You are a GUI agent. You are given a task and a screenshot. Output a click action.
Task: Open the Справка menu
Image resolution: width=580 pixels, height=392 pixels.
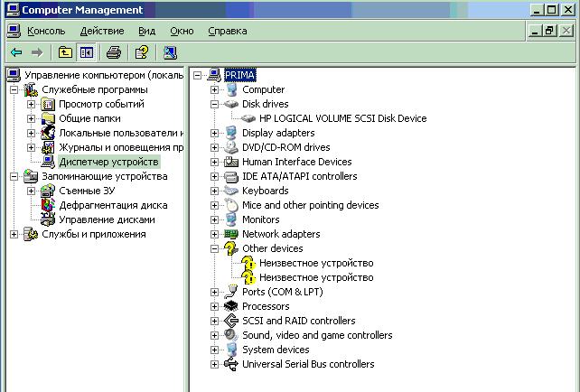[x=227, y=31]
